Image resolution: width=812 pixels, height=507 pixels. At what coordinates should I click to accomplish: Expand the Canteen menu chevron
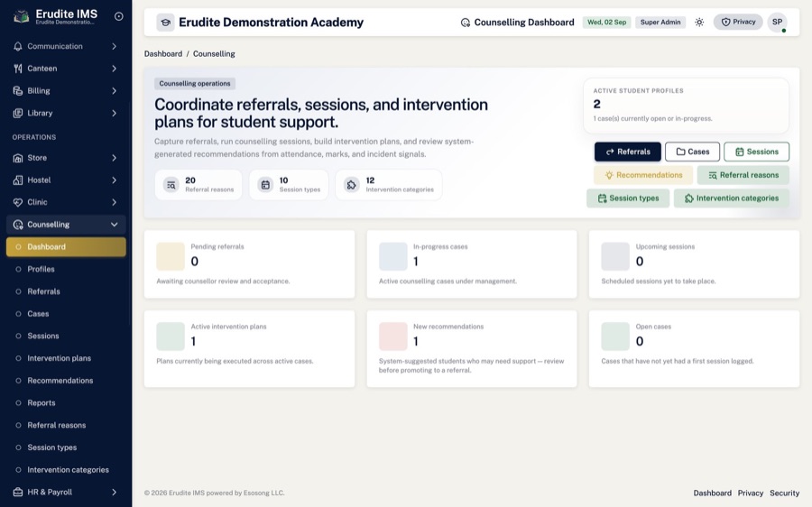114,69
